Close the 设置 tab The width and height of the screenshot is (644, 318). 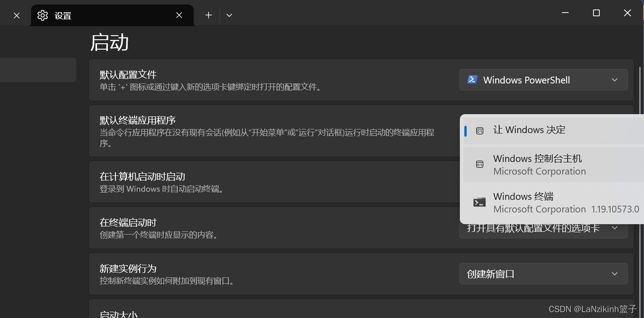(179, 15)
